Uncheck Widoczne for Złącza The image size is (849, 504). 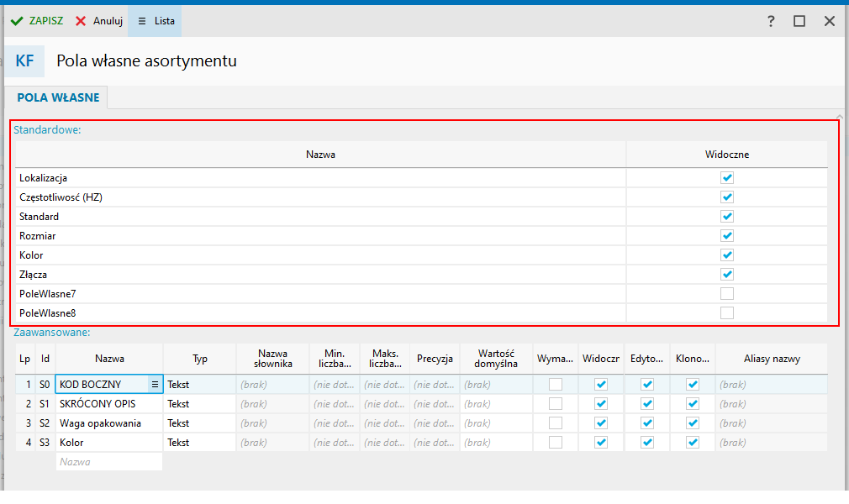coord(726,275)
